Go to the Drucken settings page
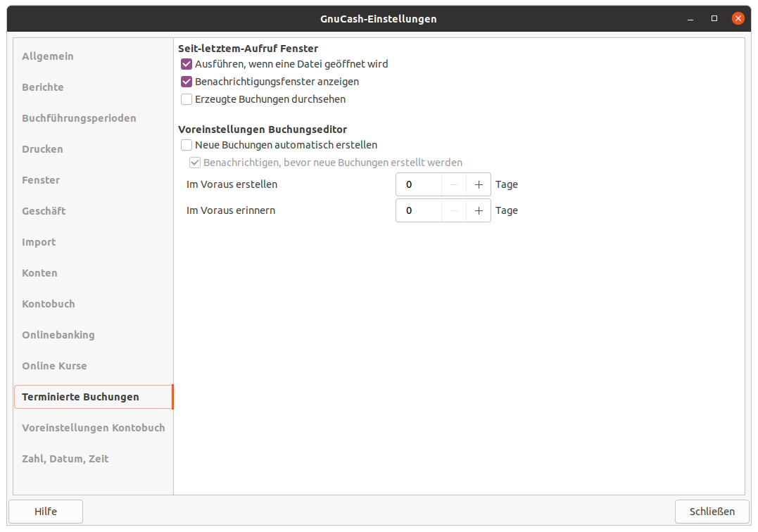 pyautogui.click(x=42, y=149)
